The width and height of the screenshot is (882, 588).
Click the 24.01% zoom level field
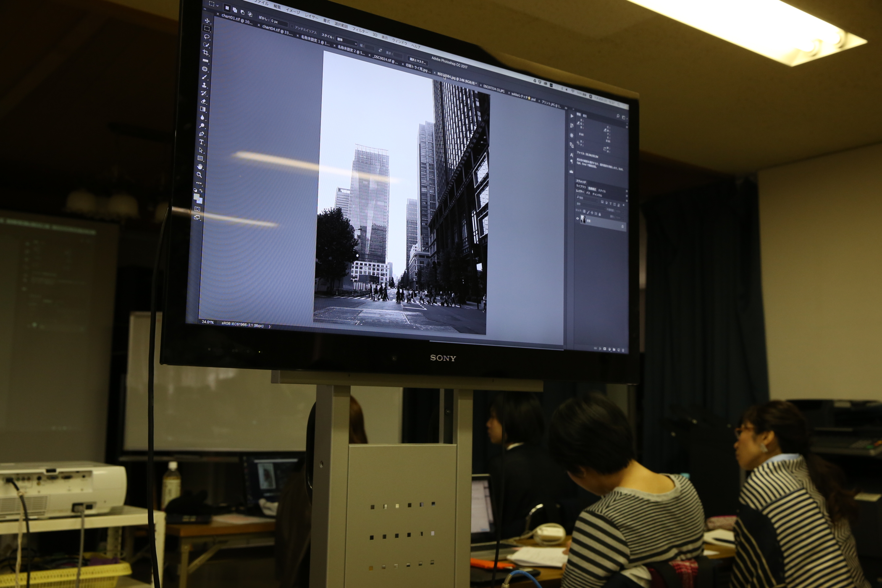pyautogui.click(x=208, y=322)
